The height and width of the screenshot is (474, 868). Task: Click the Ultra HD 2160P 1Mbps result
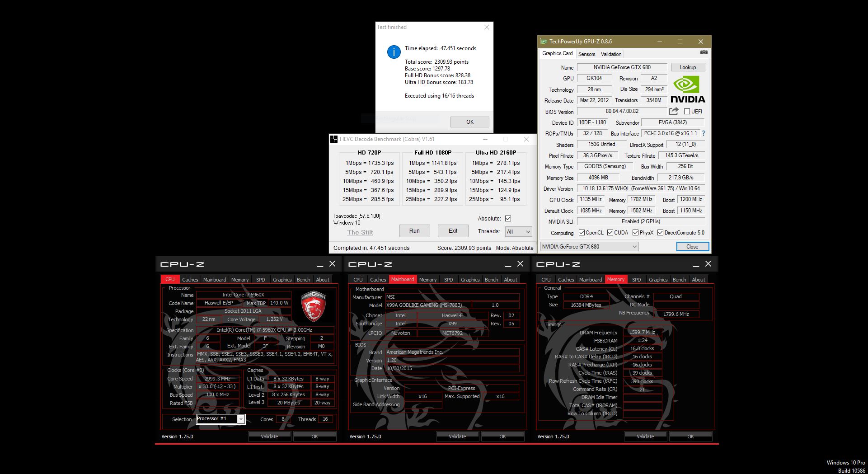pyautogui.click(x=496, y=163)
